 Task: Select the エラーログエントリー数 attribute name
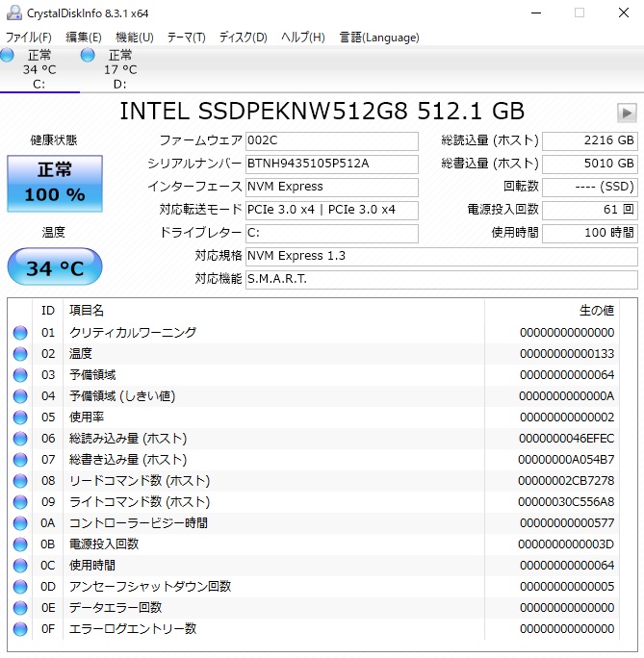(x=133, y=629)
